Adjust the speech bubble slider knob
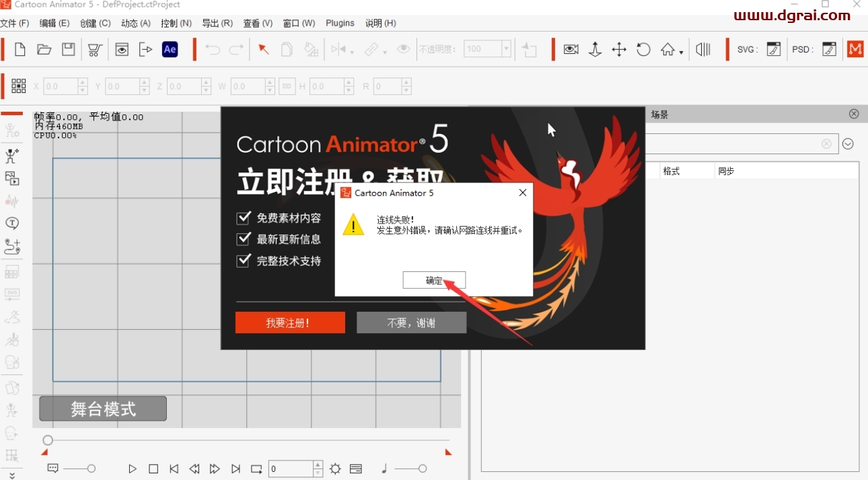This screenshot has height=480, width=868. (92, 469)
